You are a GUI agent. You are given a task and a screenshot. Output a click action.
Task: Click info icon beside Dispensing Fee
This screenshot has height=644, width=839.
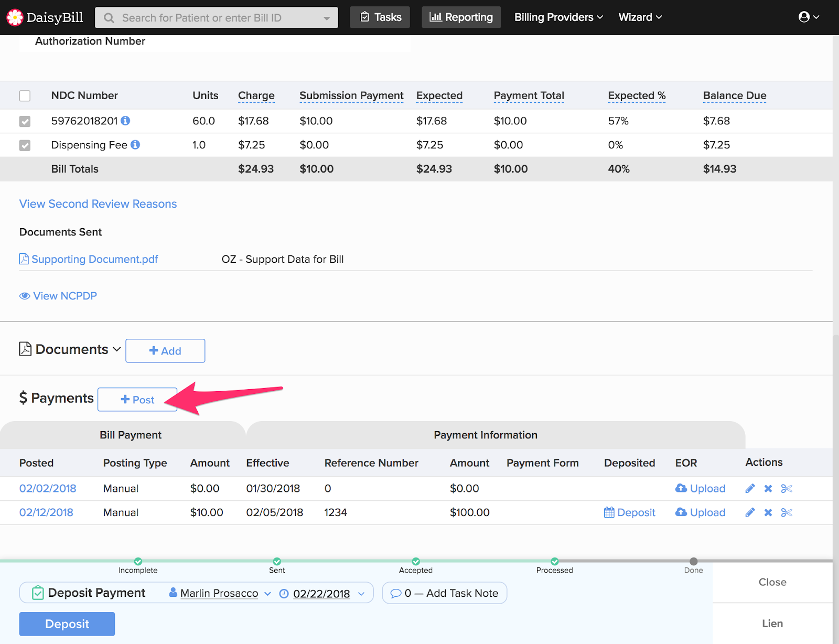(x=135, y=145)
